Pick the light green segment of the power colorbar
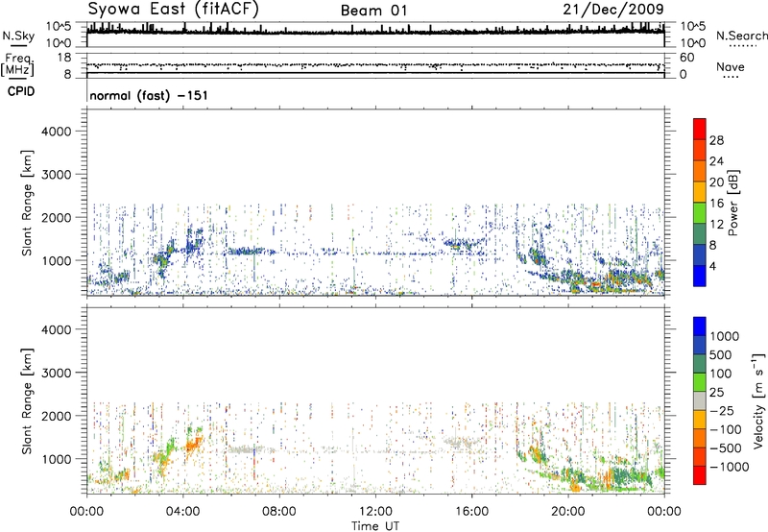Viewport: 768px width, 532px height. point(700,213)
